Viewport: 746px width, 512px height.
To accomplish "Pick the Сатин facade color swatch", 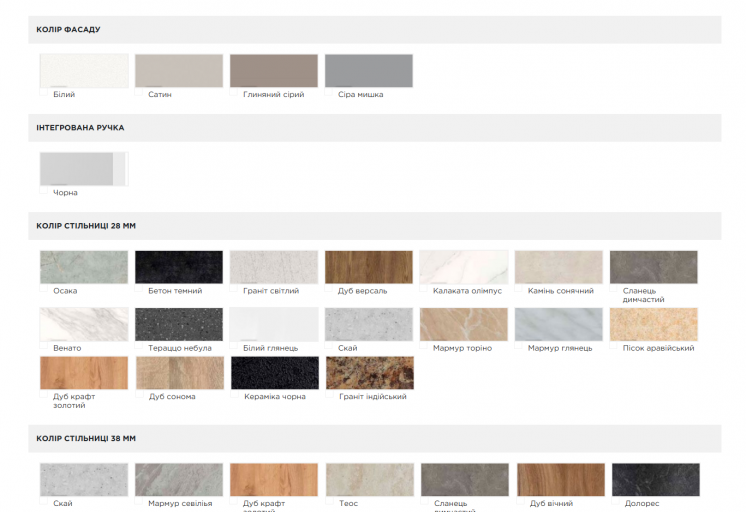I will pyautogui.click(x=179, y=71).
